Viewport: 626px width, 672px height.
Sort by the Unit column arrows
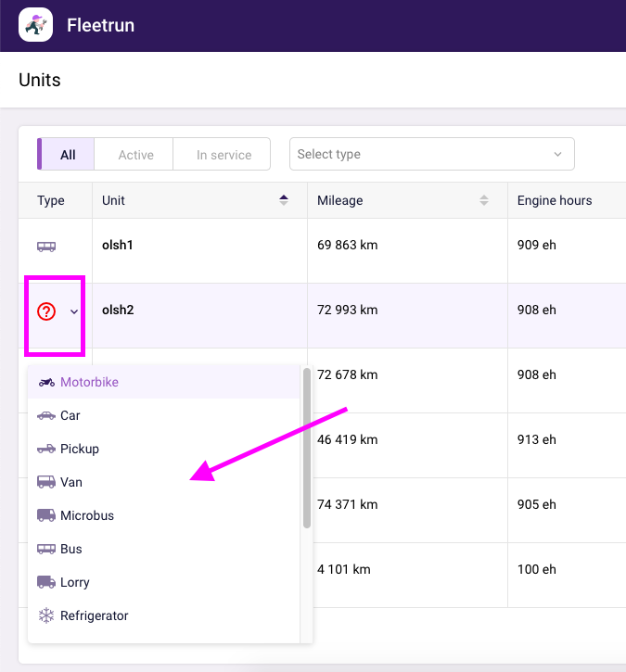pyautogui.click(x=284, y=200)
